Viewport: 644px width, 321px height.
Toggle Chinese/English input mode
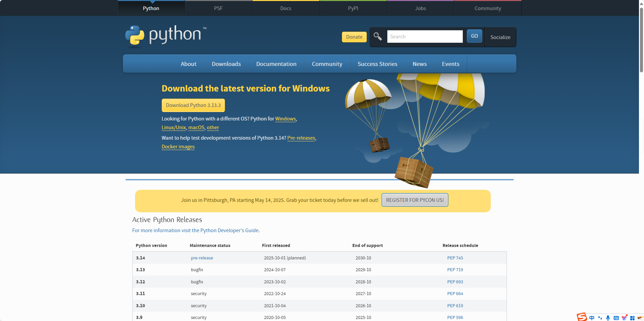[x=592, y=318]
